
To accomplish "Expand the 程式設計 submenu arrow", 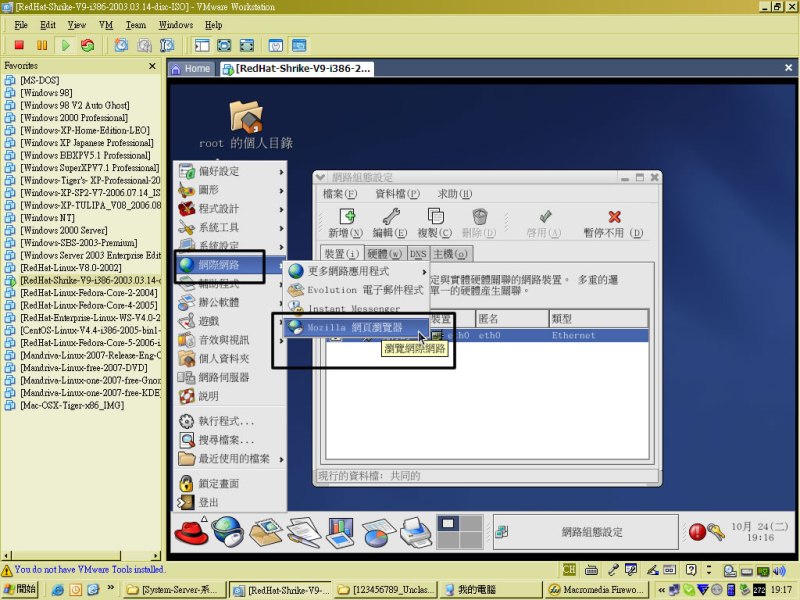I will click(x=281, y=209).
